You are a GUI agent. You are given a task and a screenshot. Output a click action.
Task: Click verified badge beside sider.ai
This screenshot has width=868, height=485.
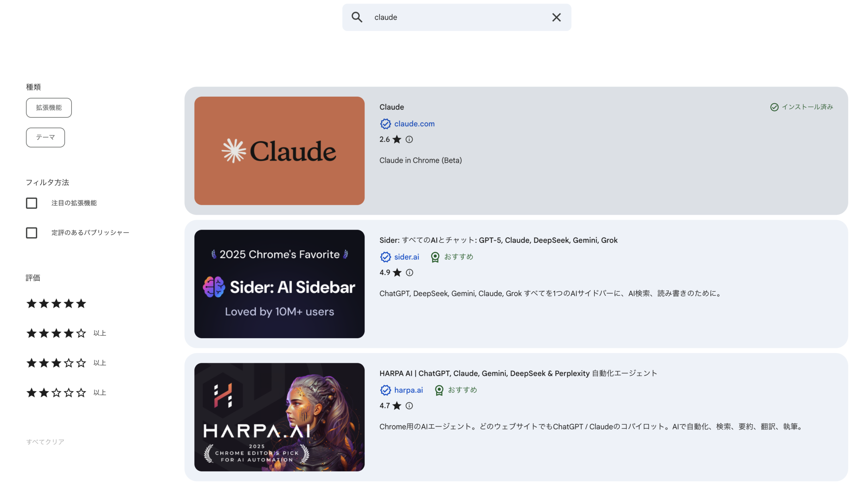point(385,257)
